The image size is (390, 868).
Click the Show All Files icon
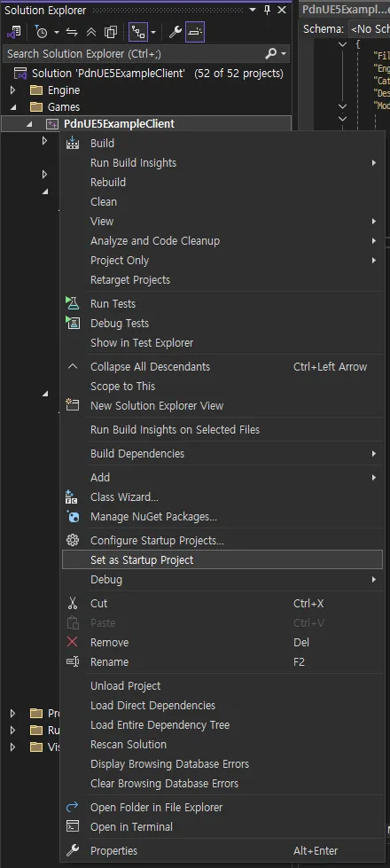111,32
